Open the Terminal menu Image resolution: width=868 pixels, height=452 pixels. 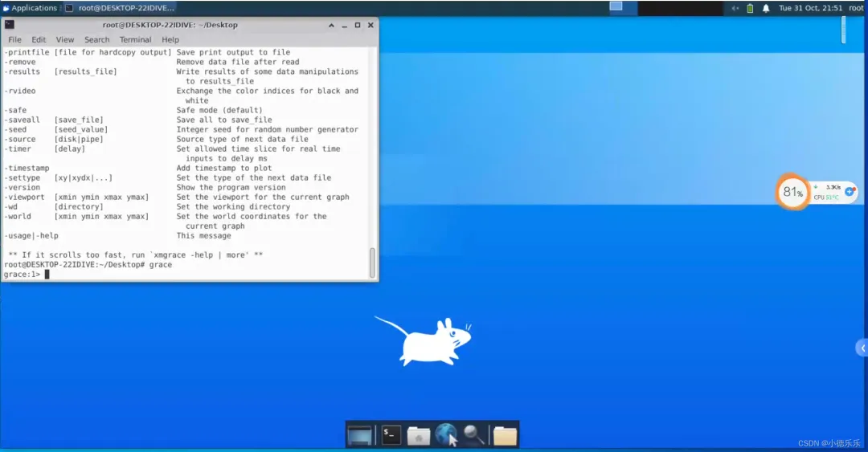tap(135, 40)
